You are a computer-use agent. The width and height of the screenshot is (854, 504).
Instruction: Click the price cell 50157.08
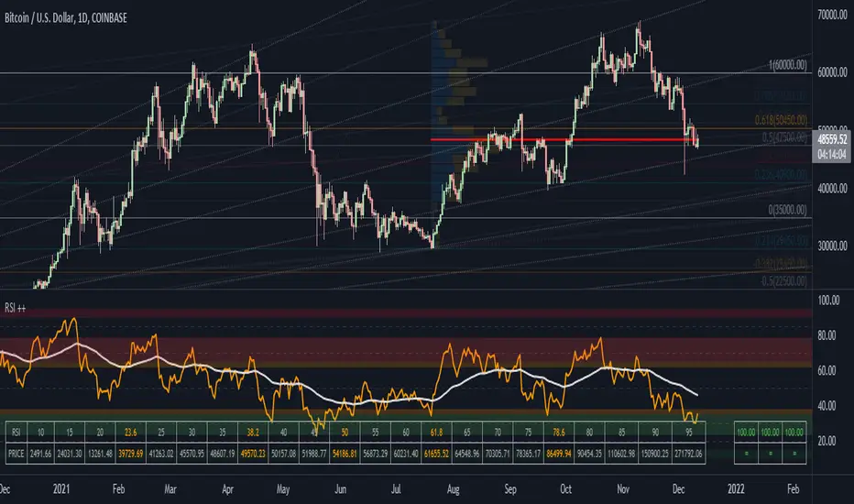(283, 454)
